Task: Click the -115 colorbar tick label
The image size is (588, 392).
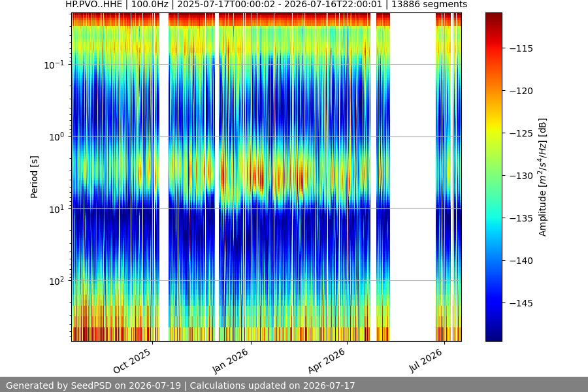Action: [521, 48]
